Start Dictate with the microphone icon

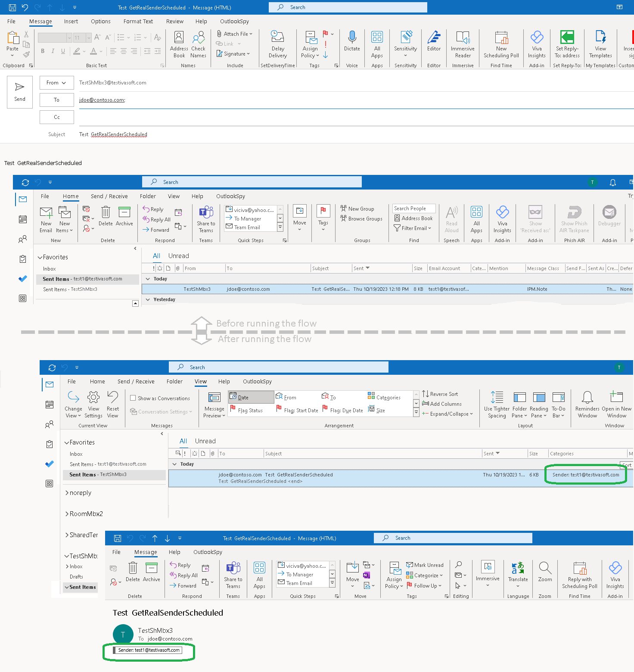pos(352,41)
